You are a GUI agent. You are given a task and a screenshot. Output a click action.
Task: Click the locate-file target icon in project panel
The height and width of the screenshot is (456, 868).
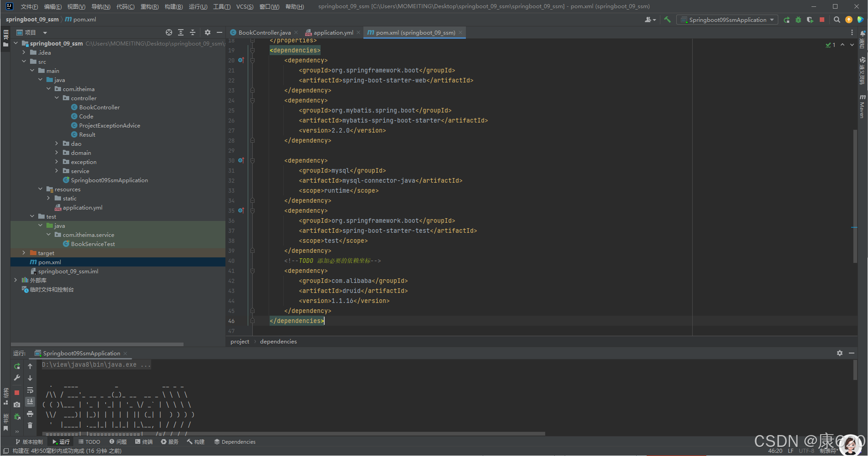(169, 32)
